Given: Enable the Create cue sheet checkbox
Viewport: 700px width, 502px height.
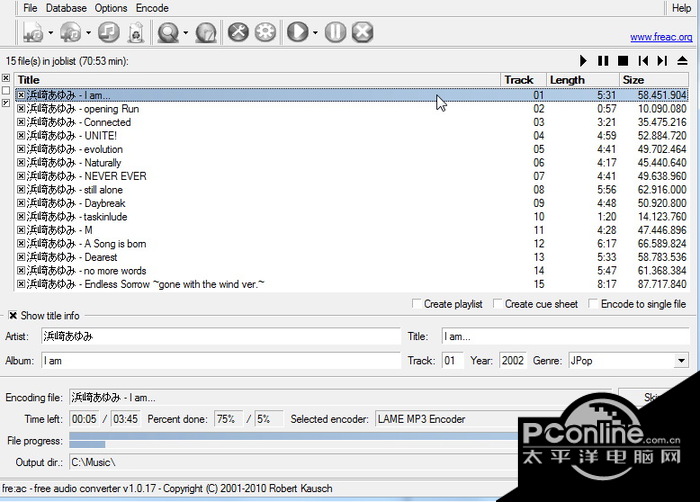Looking at the screenshot, I should click(497, 304).
